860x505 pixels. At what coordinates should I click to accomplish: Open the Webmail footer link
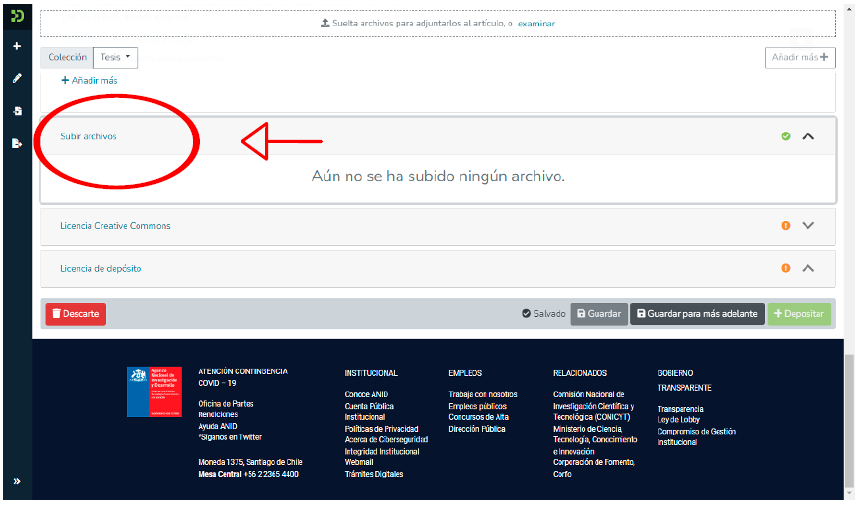click(359, 462)
